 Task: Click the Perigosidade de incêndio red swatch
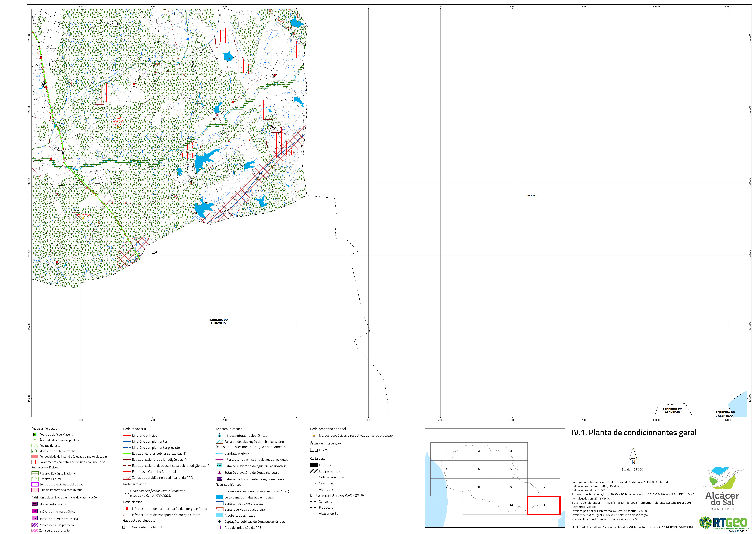[x=35, y=457]
